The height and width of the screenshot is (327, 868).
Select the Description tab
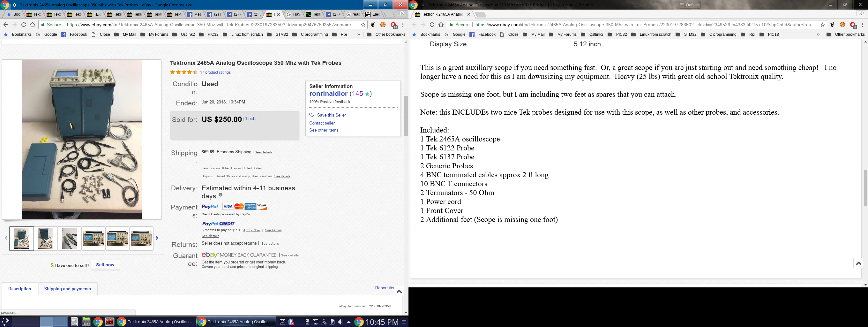click(19, 289)
